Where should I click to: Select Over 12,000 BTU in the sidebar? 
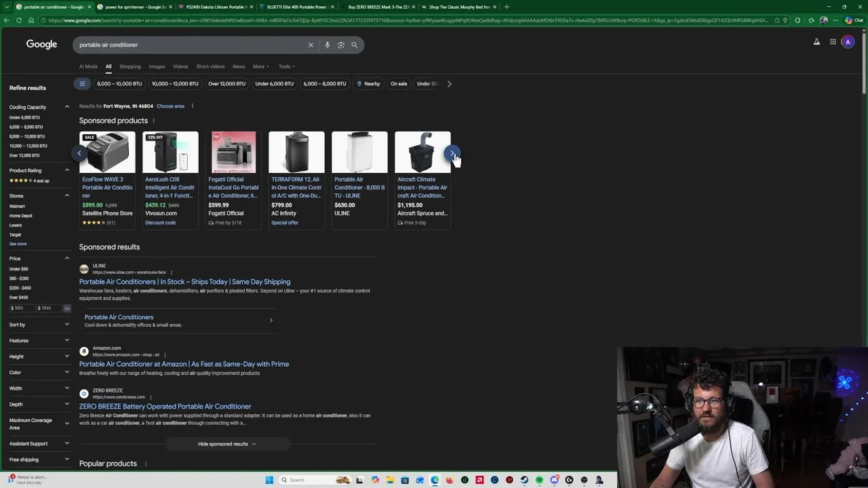tap(24, 155)
